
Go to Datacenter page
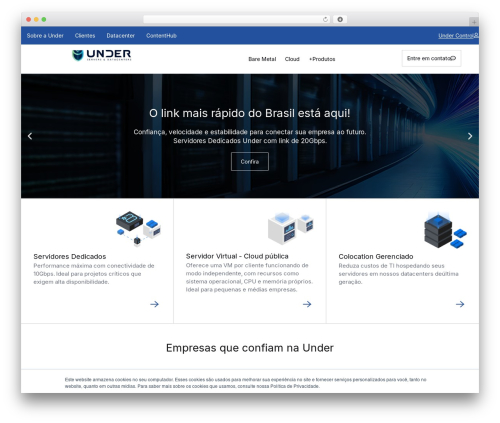tap(121, 36)
